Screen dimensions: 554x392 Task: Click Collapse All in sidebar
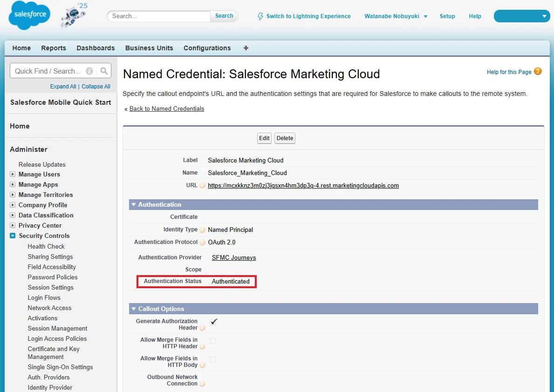[96, 87]
